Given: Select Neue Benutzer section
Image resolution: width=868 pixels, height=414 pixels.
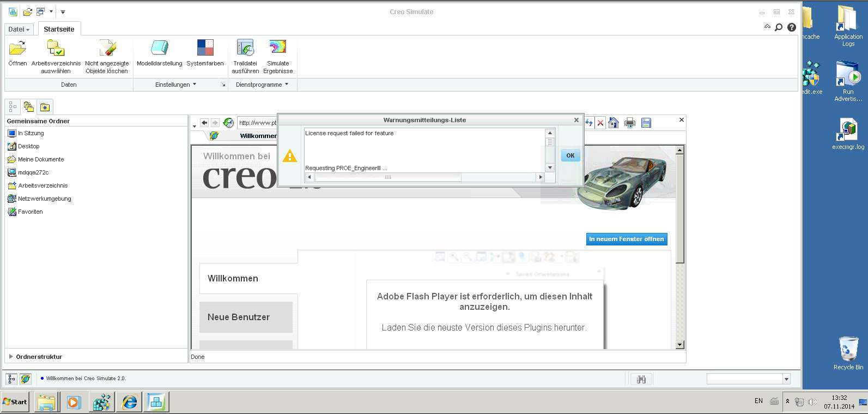Looking at the screenshot, I should click(246, 317).
